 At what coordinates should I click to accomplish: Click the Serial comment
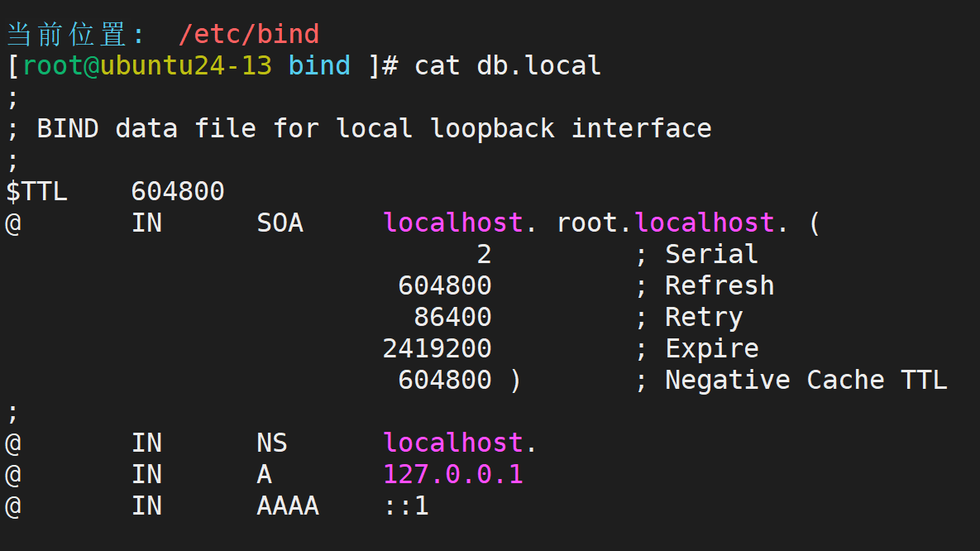[x=711, y=255]
